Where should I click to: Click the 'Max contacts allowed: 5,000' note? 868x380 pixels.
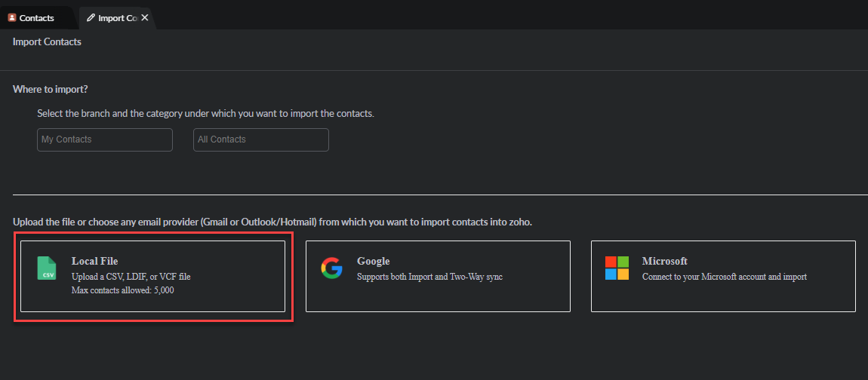[122, 290]
